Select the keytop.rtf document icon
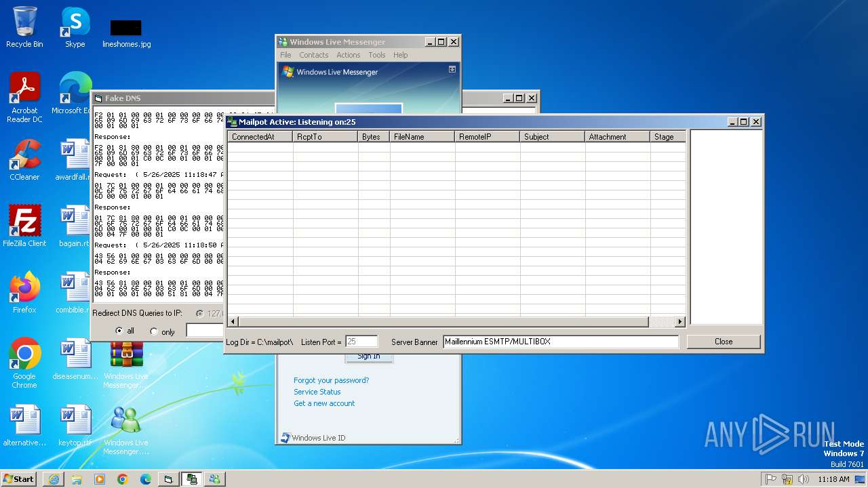The height and width of the screenshot is (488, 868). (75, 426)
